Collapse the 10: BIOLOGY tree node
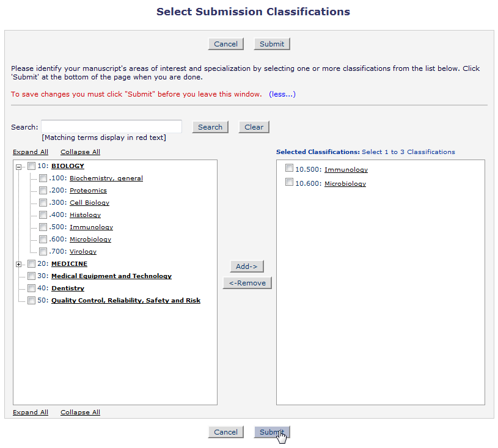Viewport: 498px width, 448px height. (19, 167)
